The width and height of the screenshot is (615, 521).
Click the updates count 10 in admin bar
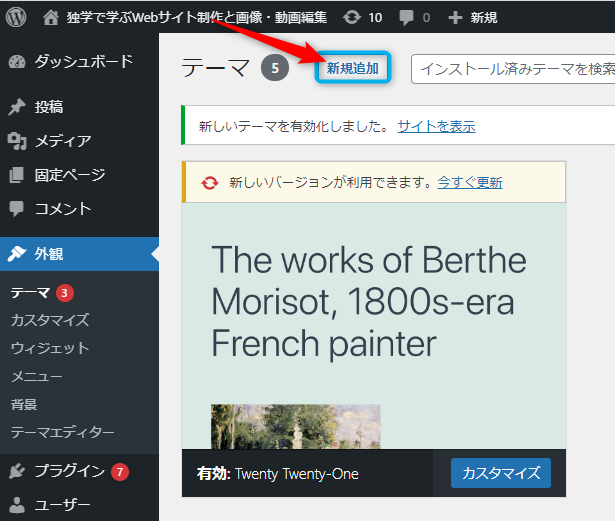click(375, 18)
